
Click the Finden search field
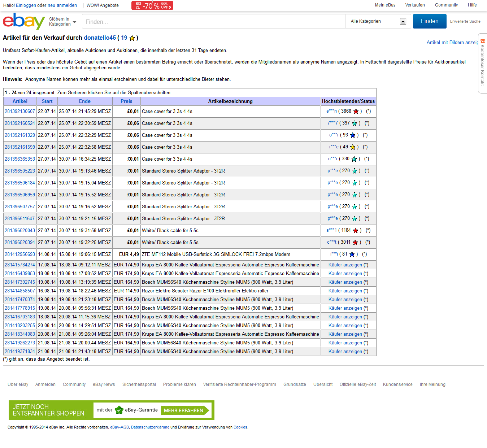[214, 22]
